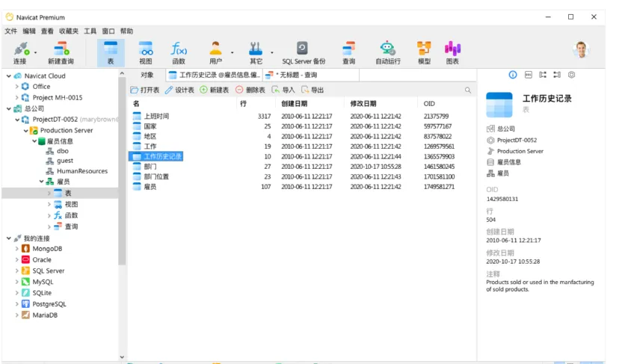
Task: Click the third icon in info panel header
Action: [543, 75]
